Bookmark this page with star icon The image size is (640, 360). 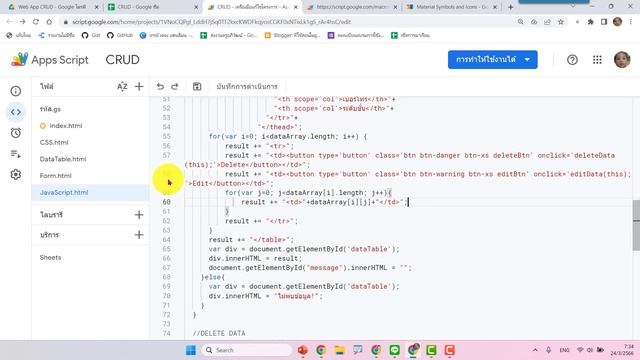click(561, 22)
